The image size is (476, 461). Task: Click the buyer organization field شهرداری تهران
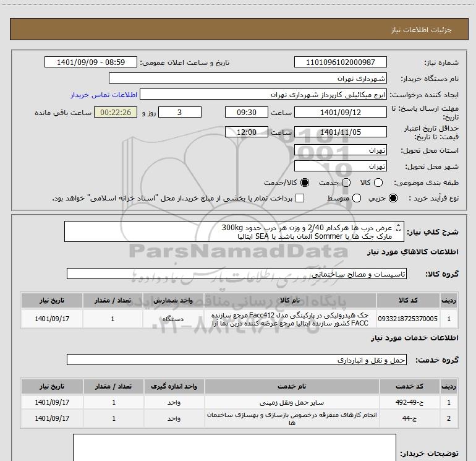click(x=248, y=78)
